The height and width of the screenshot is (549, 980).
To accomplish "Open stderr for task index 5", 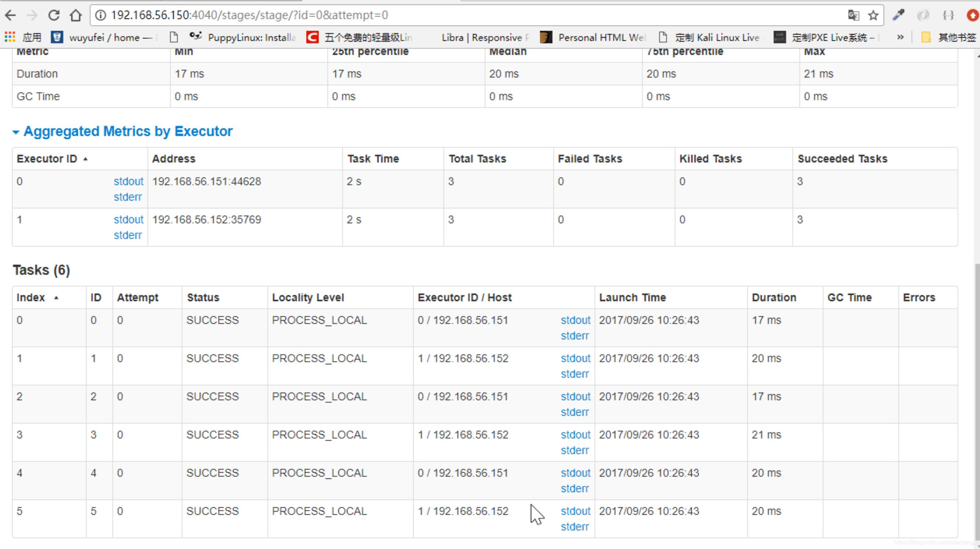I will (x=575, y=526).
